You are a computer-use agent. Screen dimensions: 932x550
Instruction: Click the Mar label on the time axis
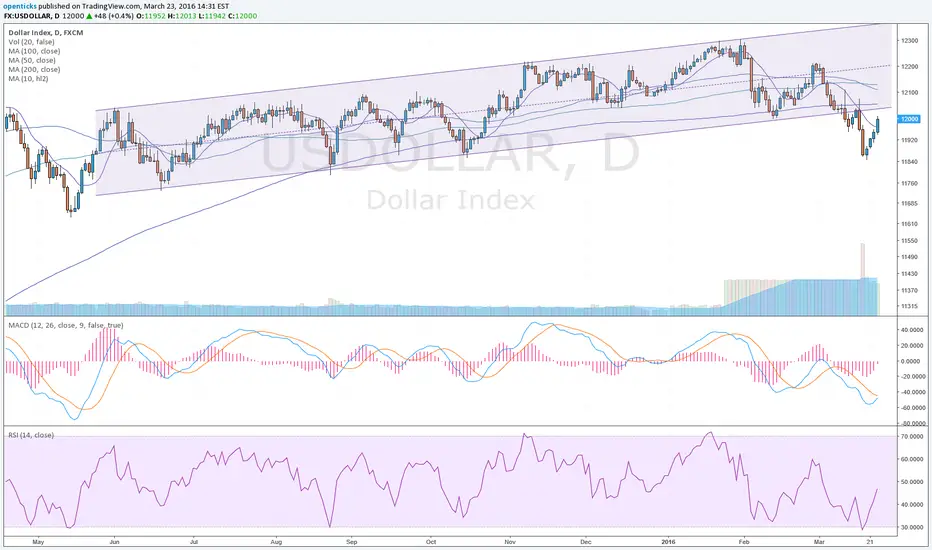820,542
